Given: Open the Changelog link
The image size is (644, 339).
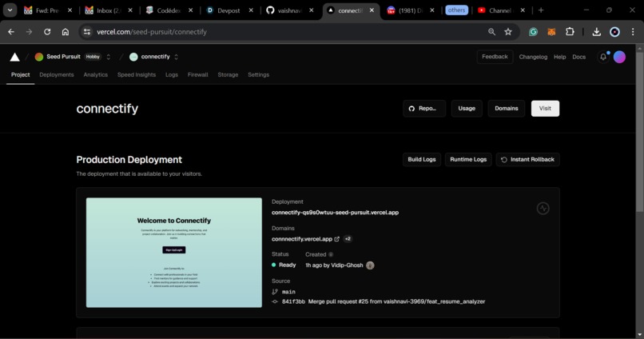Looking at the screenshot, I should click(533, 57).
